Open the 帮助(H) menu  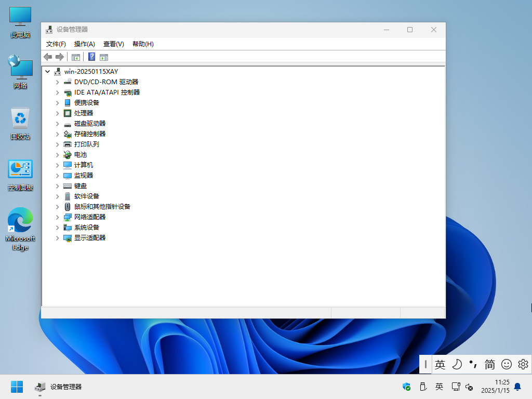(143, 44)
